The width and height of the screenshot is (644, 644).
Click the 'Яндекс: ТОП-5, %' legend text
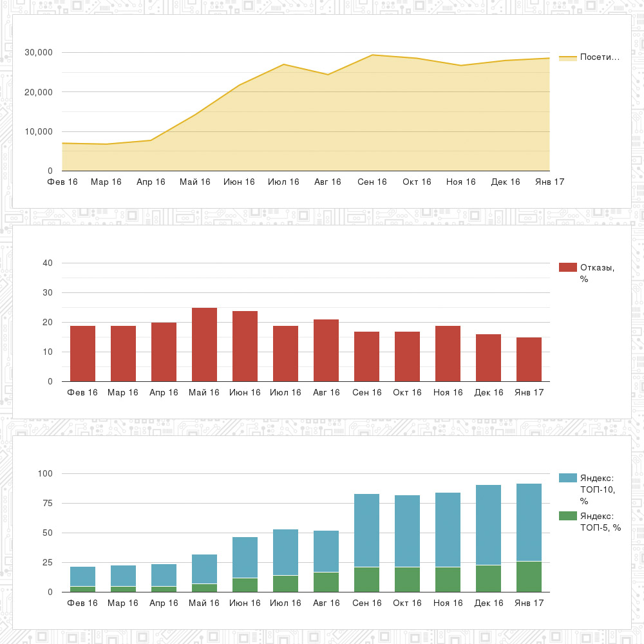point(600,522)
